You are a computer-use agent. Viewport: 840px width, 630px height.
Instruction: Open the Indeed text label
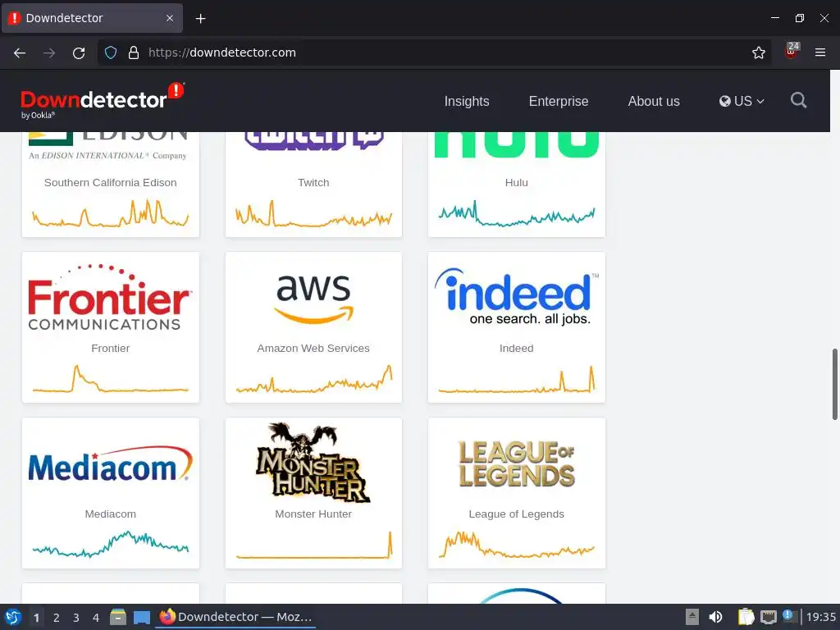point(517,348)
